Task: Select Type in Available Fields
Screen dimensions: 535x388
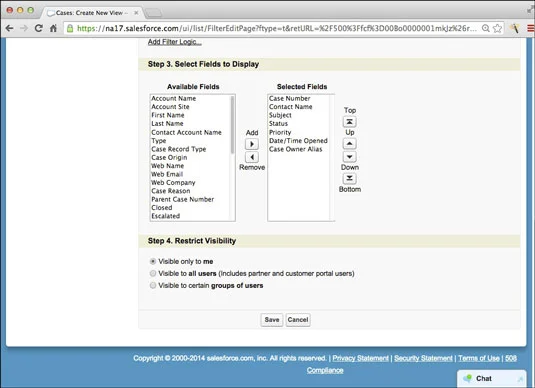Action: 159,141
